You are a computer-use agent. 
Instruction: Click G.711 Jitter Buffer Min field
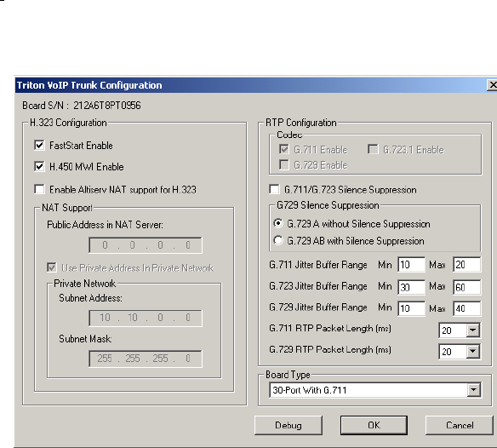coord(411,265)
